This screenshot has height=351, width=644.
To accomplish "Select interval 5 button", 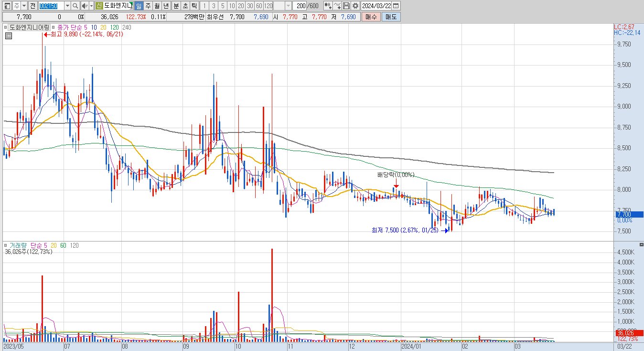I will [x=222, y=6].
